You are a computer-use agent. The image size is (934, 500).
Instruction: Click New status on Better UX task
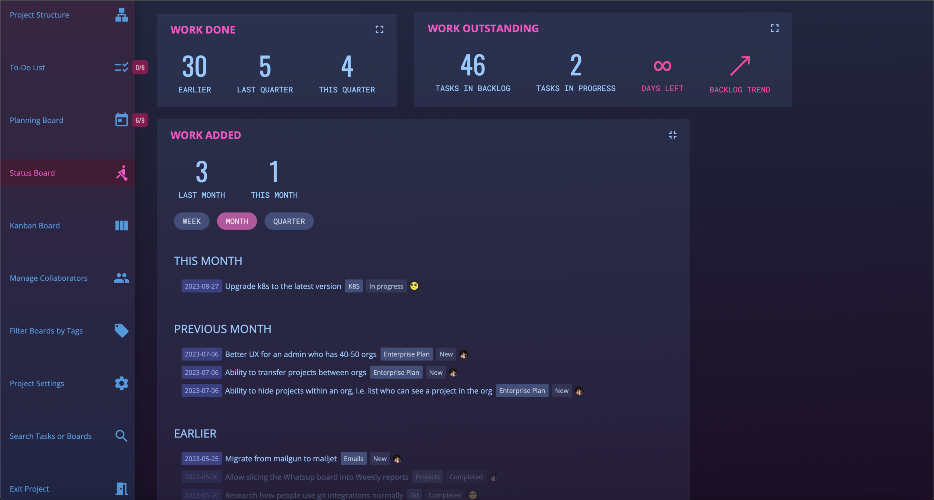tap(446, 354)
